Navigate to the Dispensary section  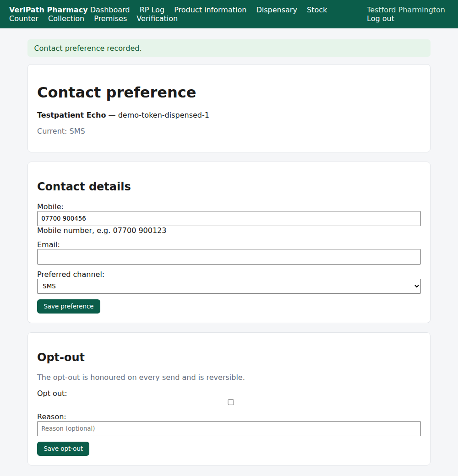click(x=277, y=10)
